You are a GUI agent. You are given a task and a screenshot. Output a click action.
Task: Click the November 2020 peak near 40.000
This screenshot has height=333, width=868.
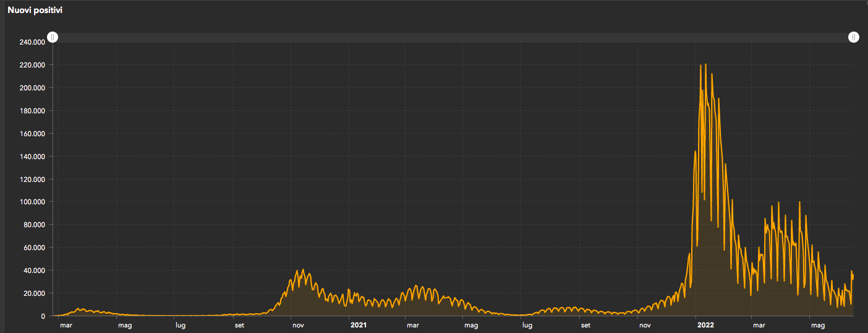coord(302,270)
